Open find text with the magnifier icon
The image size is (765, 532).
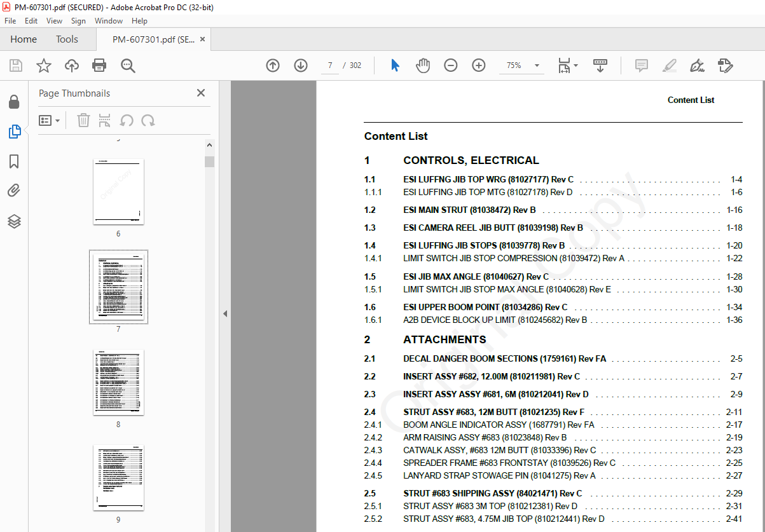(x=128, y=65)
